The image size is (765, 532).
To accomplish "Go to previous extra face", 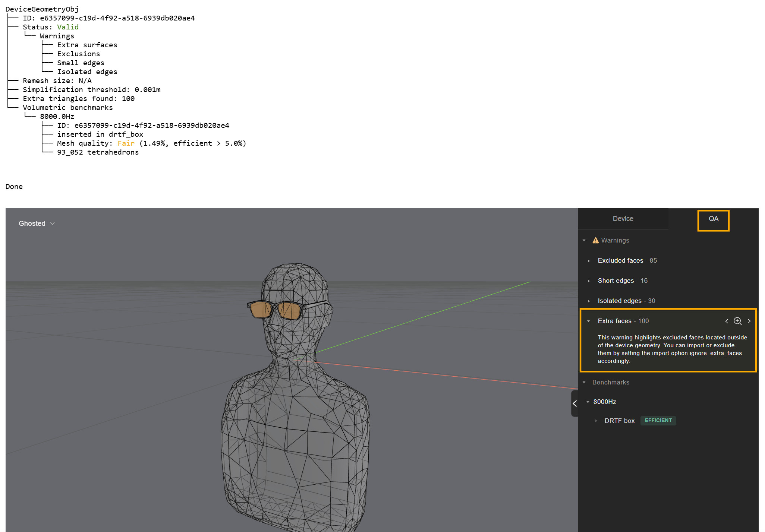I will click(x=726, y=321).
